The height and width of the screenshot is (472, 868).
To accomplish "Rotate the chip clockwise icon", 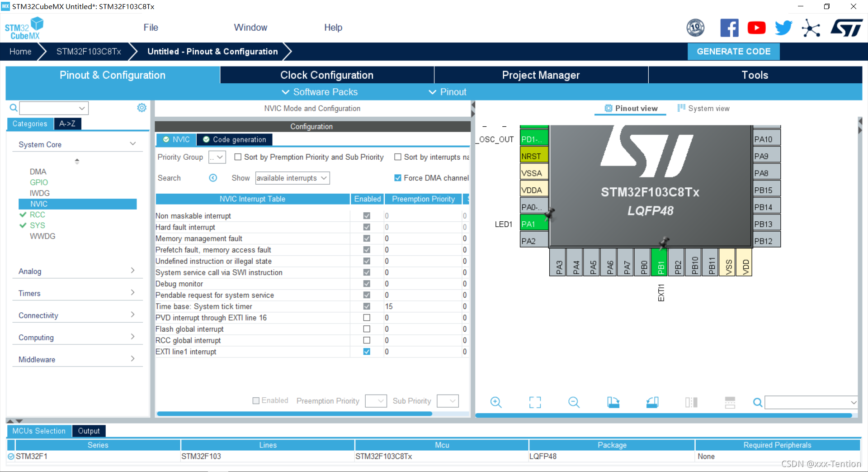I will tap(613, 402).
